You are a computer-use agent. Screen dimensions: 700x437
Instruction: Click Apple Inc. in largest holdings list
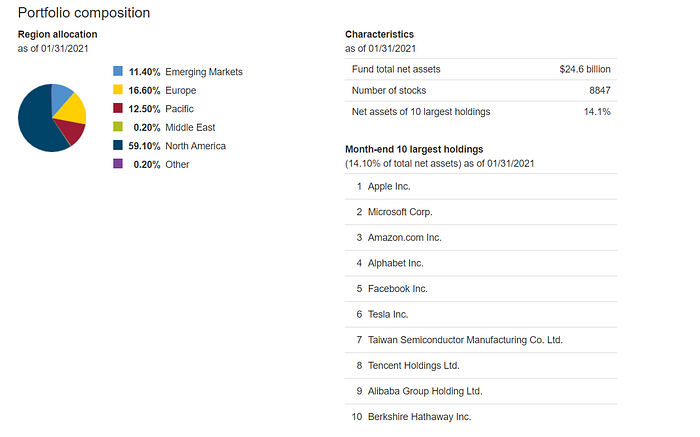point(390,186)
